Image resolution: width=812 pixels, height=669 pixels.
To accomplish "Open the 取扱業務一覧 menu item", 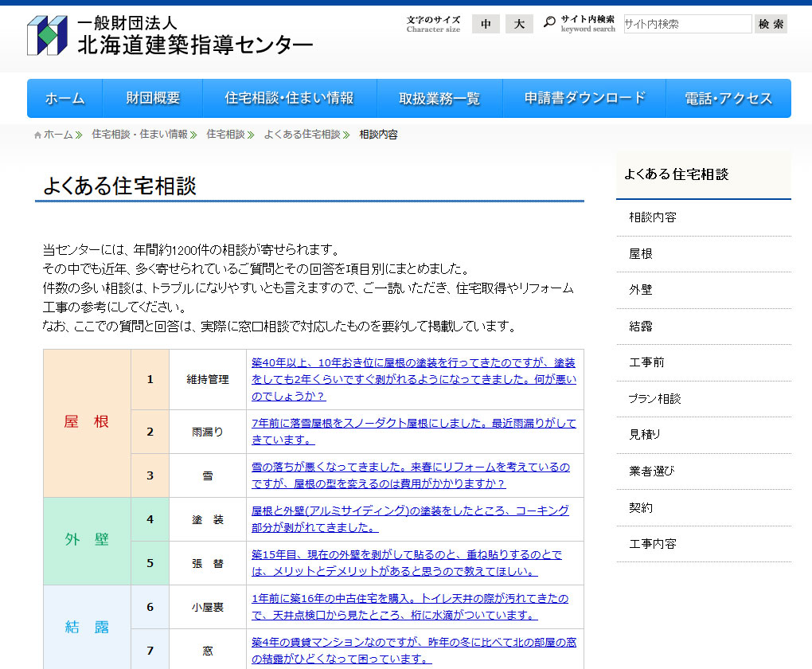I will click(439, 99).
